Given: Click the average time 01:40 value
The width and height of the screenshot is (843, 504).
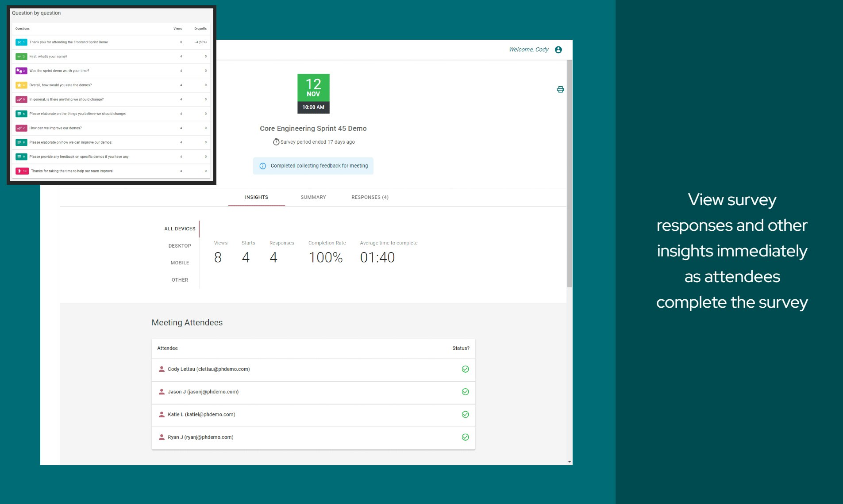Looking at the screenshot, I should (x=377, y=257).
